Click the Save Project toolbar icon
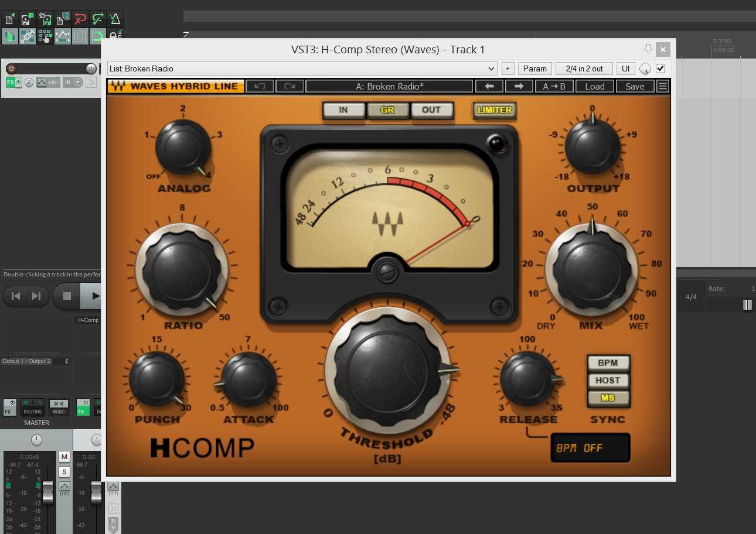 pyautogui.click(x=45, y=19)
